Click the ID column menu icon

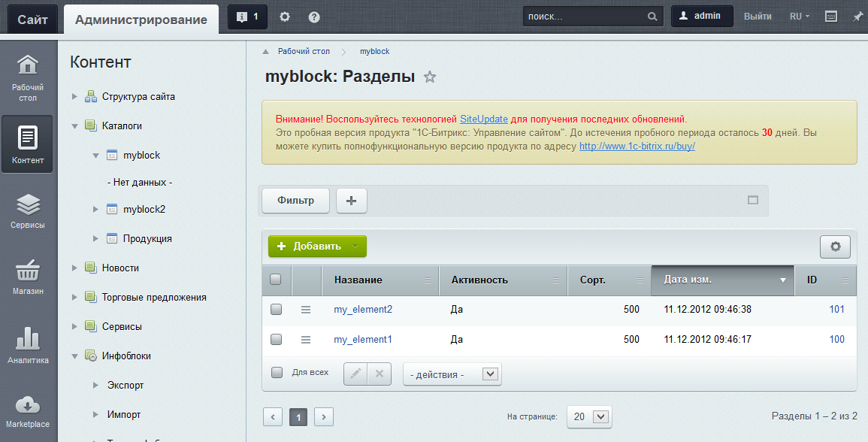point(845,280)
